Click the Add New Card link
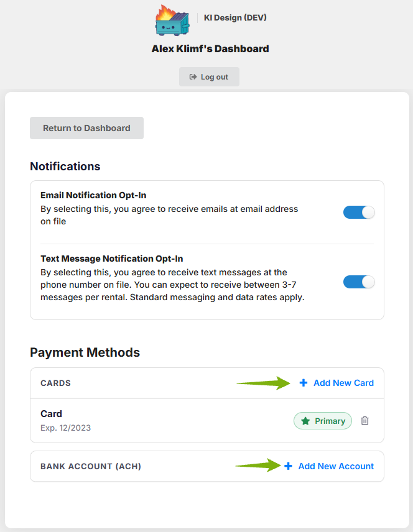The width and height of the screenshot is (413, 532). [343, 383]
